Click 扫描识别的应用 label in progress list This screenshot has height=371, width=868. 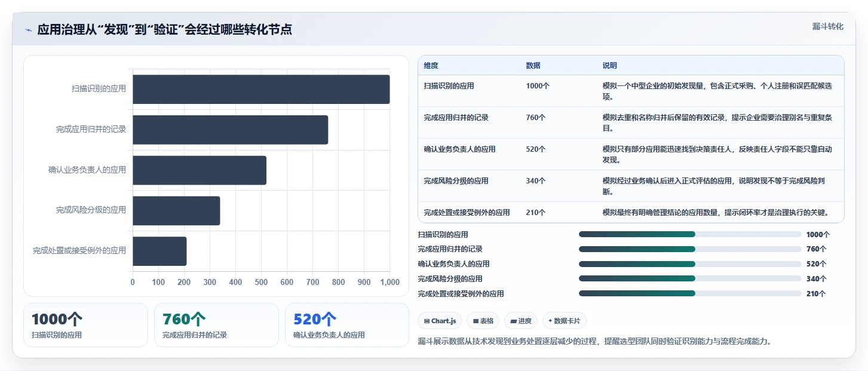click(443, 235)
